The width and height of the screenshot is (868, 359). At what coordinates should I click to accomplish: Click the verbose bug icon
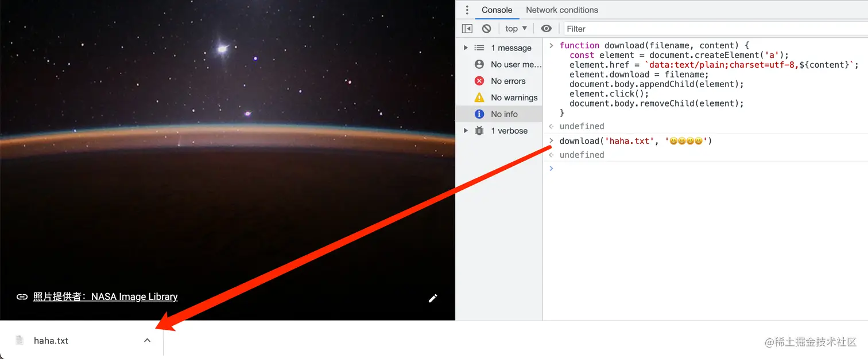coord(479,131)
